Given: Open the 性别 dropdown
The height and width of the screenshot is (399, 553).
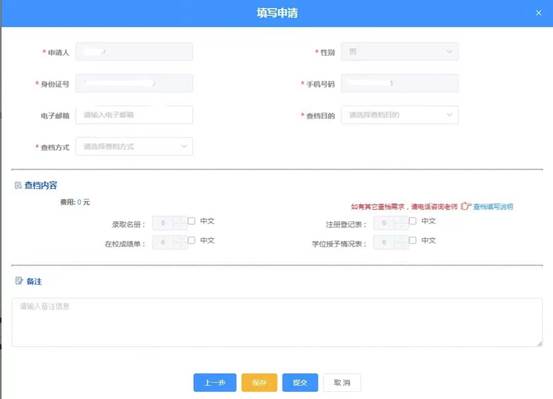Looking at the screenshot, I should (x=400, y=52).
